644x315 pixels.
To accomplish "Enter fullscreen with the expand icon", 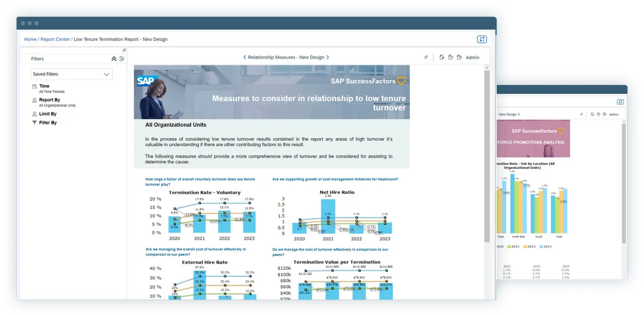I will coord(482,39).
